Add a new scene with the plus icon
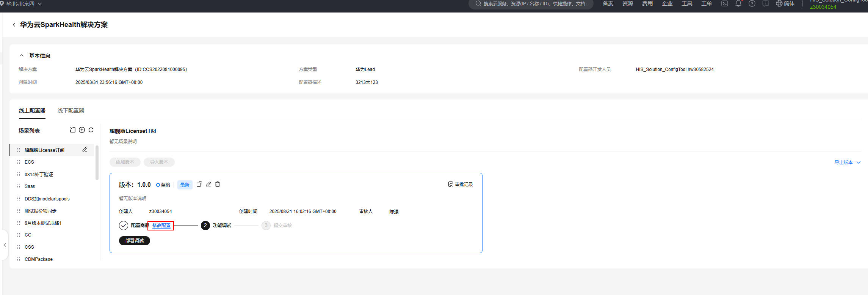 (82, 130)
